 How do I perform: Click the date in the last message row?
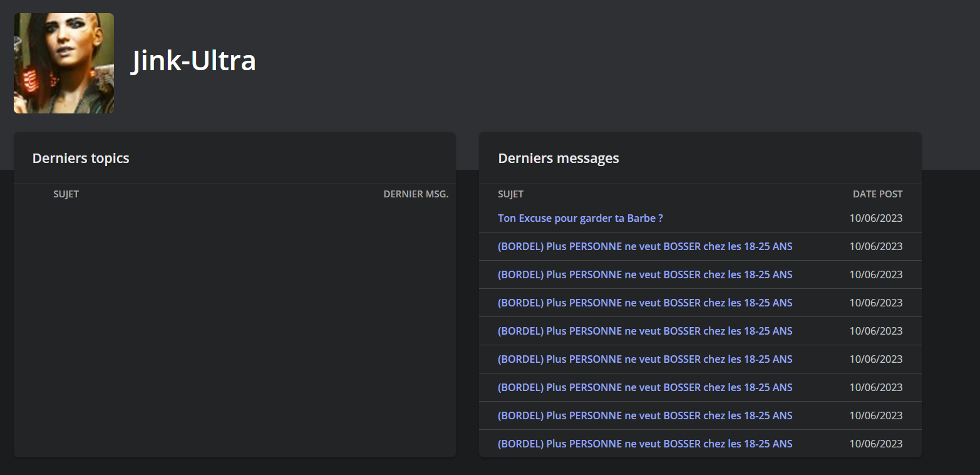coord(875,444)
